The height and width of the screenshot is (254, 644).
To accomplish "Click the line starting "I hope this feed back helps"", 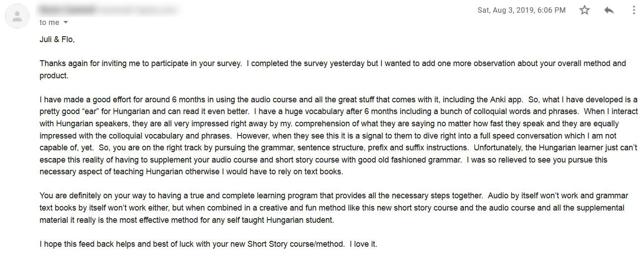I will [208, 244].
